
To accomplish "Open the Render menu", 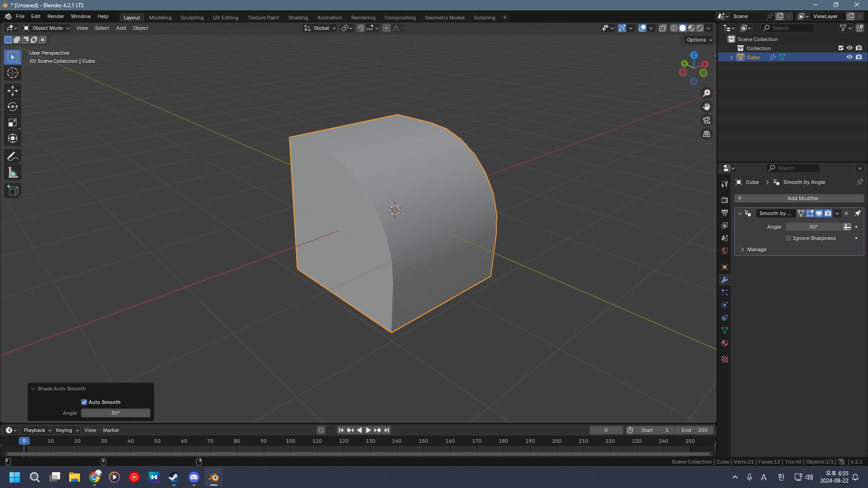I will (56, 16).
